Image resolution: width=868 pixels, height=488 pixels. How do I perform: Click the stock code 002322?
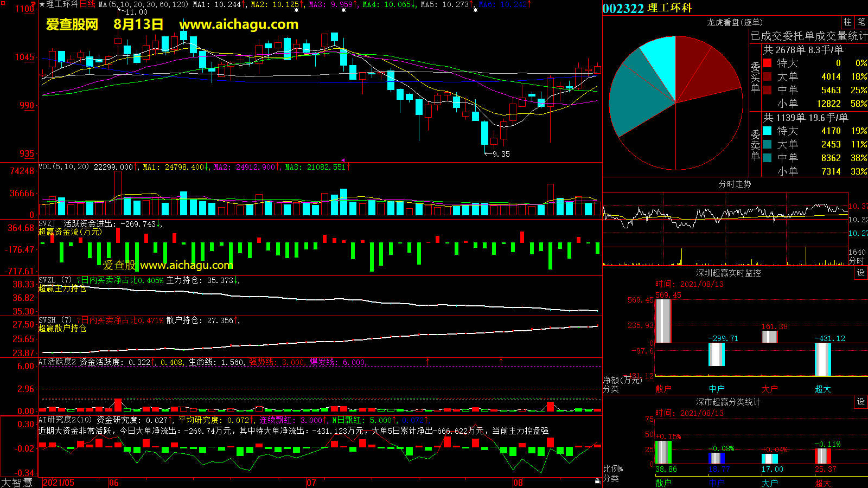click(x=623, y=8)
